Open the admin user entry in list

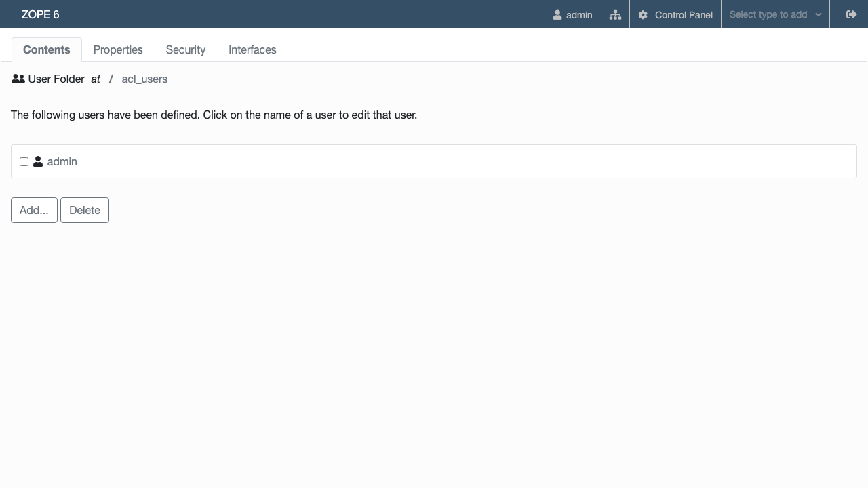pyautogui.click(x=62, y=161)
